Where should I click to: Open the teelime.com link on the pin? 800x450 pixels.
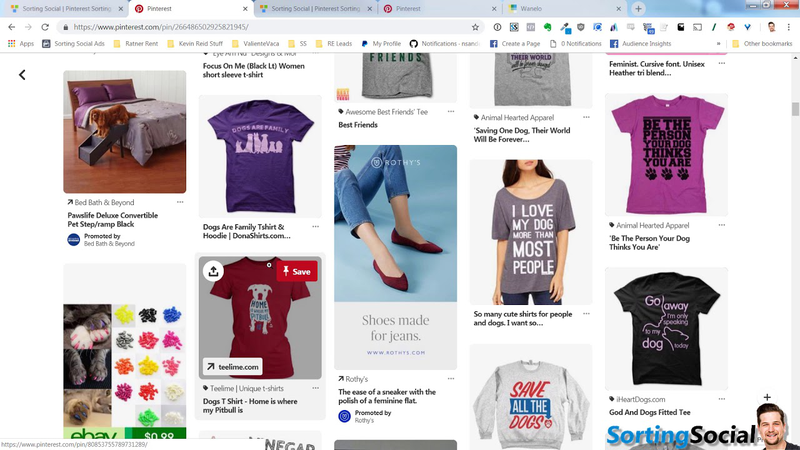click(233, 367)
